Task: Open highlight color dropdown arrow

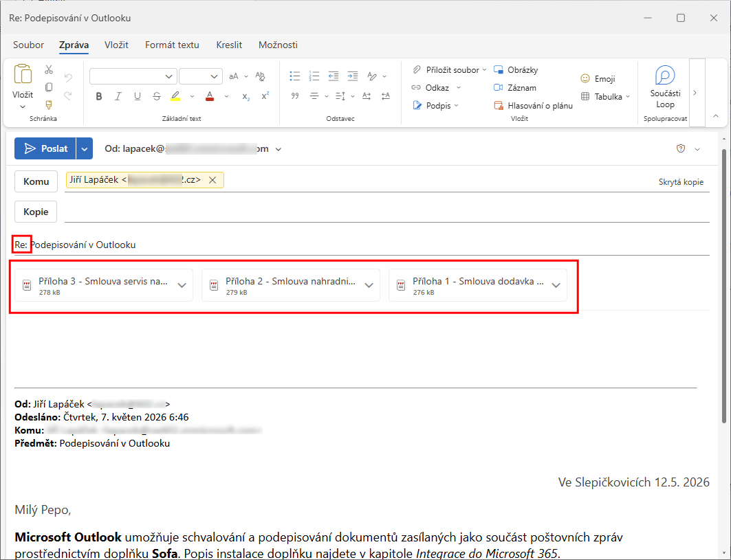Action: [x=192, y=96]
